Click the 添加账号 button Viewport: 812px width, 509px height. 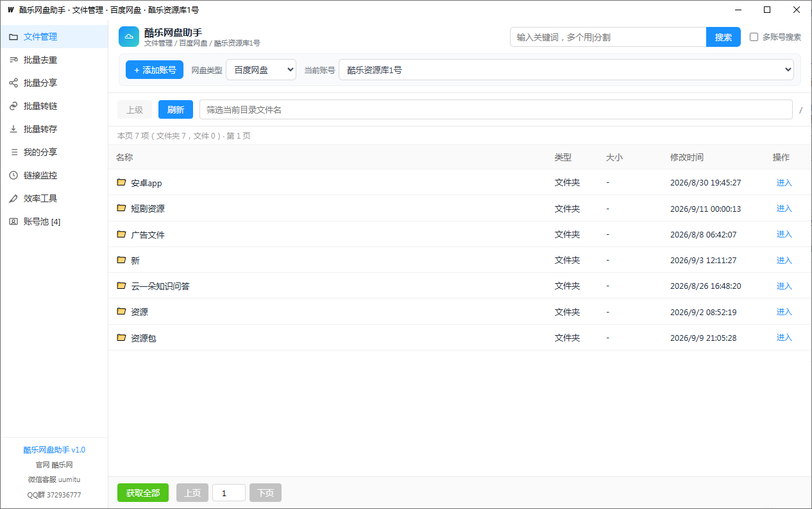tap(155, 70)
